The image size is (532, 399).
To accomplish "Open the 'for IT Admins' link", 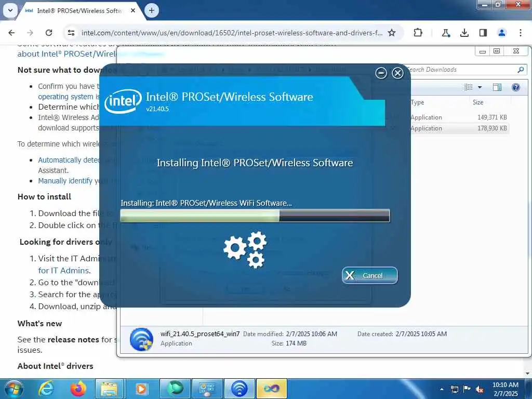I will click(x=64, y=270).
